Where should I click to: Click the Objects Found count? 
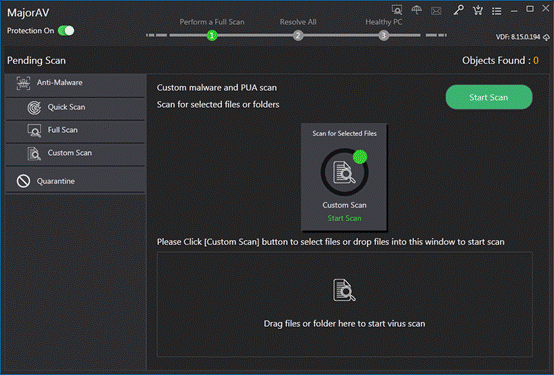point(536,60)
